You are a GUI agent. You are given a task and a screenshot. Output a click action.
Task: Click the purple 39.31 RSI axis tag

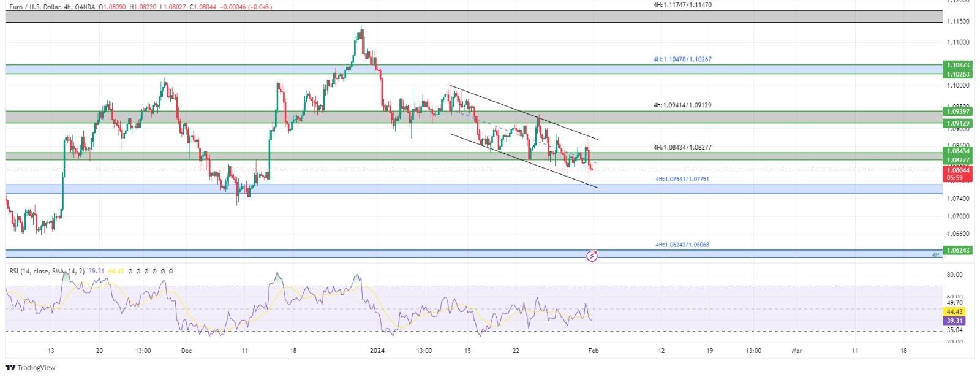[954, 321]
